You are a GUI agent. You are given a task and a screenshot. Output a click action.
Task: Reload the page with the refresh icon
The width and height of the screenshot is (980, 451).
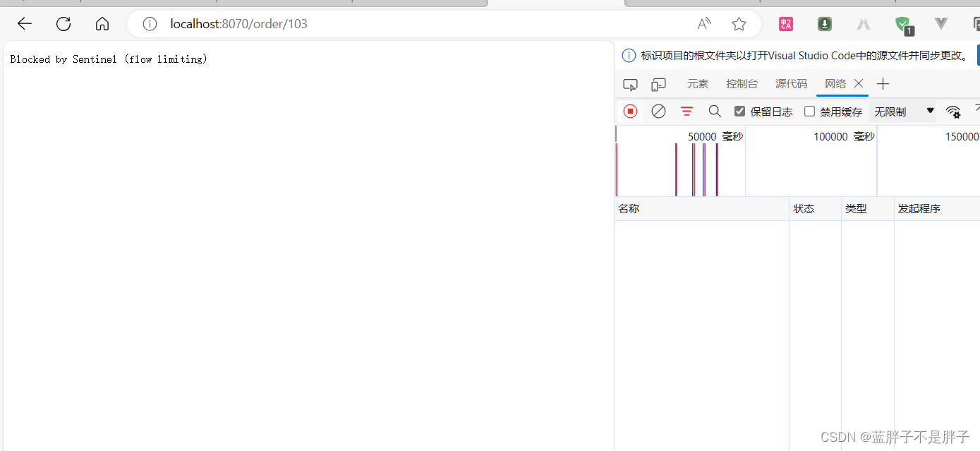63,24
